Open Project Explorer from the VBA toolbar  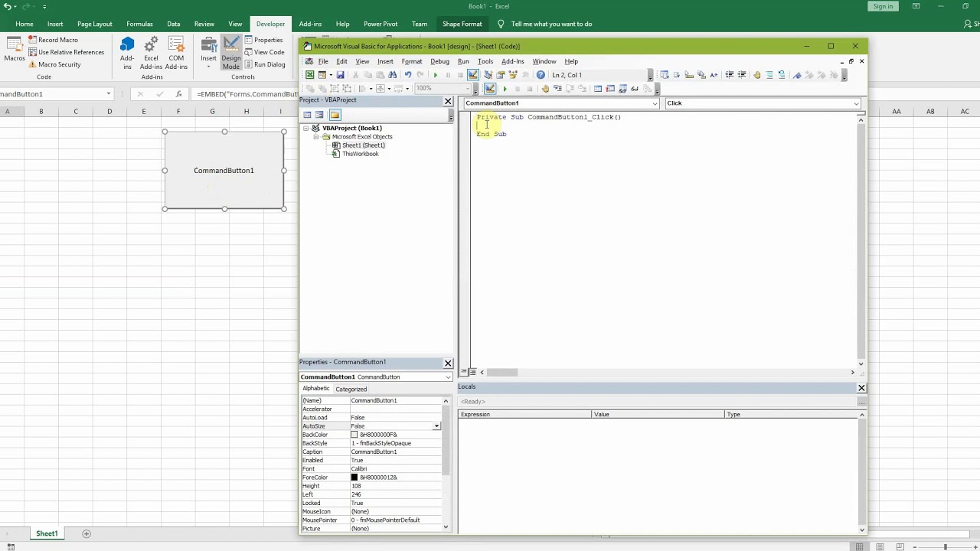(x=487, y=75)
